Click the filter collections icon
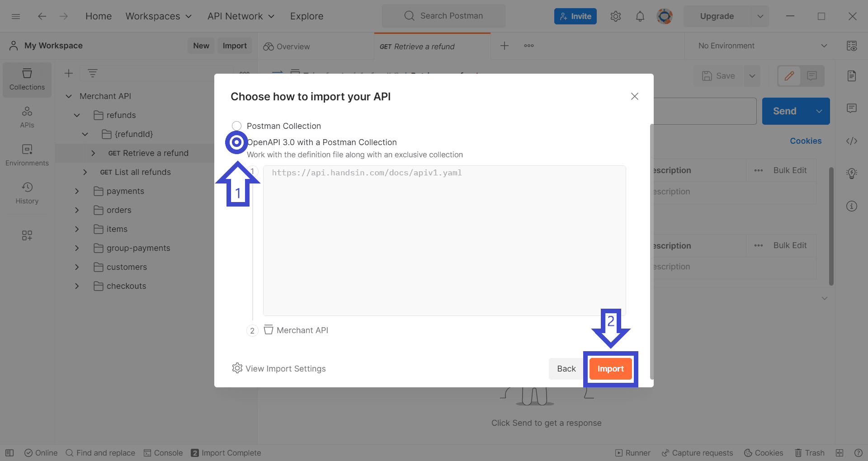This screenshot has width=868, height=461. (x=93, y=73)
